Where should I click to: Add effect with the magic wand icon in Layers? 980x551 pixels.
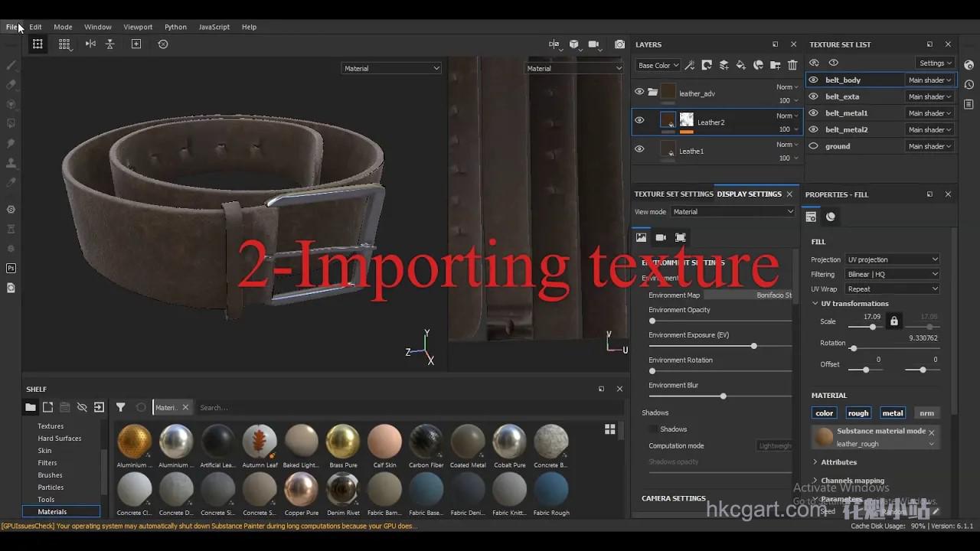point(690,65)
